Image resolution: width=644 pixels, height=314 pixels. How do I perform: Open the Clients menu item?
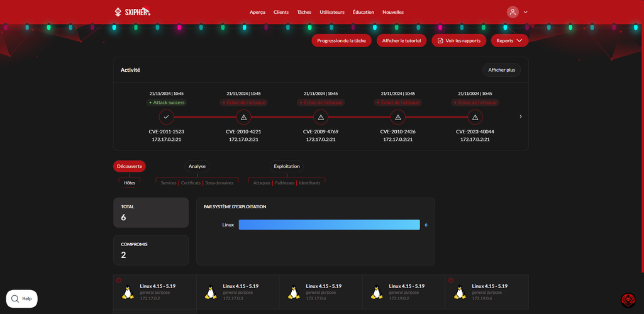coord(281,12)
